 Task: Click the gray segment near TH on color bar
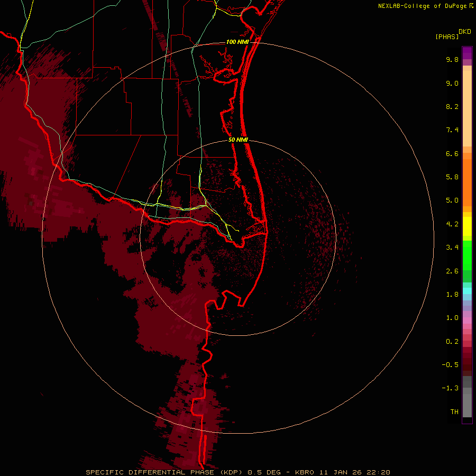point(467,406)
